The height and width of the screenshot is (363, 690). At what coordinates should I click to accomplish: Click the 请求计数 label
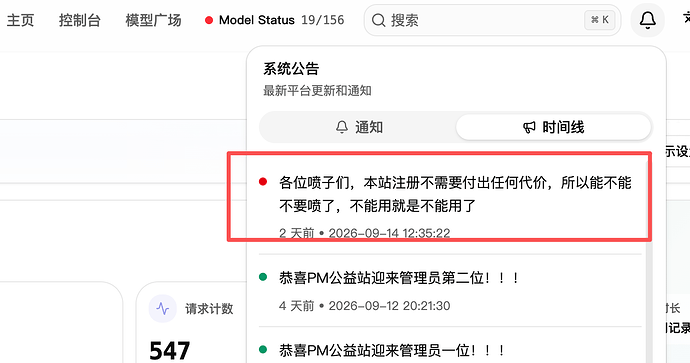[x=209, y=309]
